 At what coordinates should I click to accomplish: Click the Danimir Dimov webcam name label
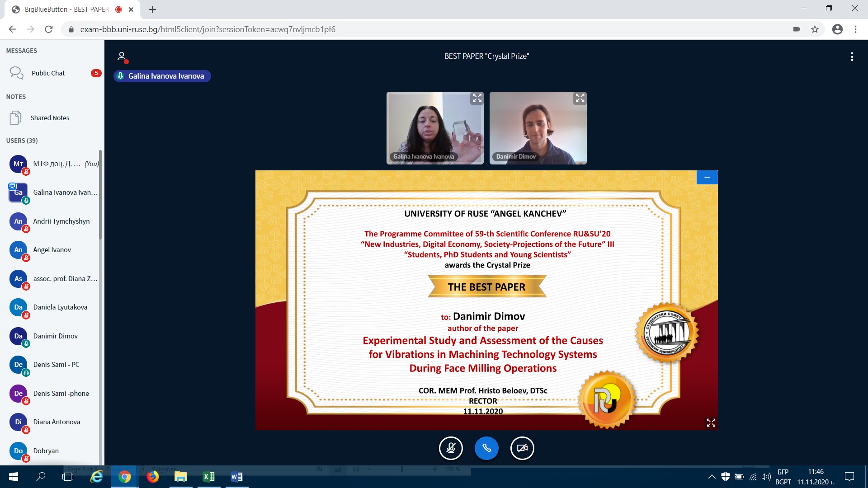516,156
